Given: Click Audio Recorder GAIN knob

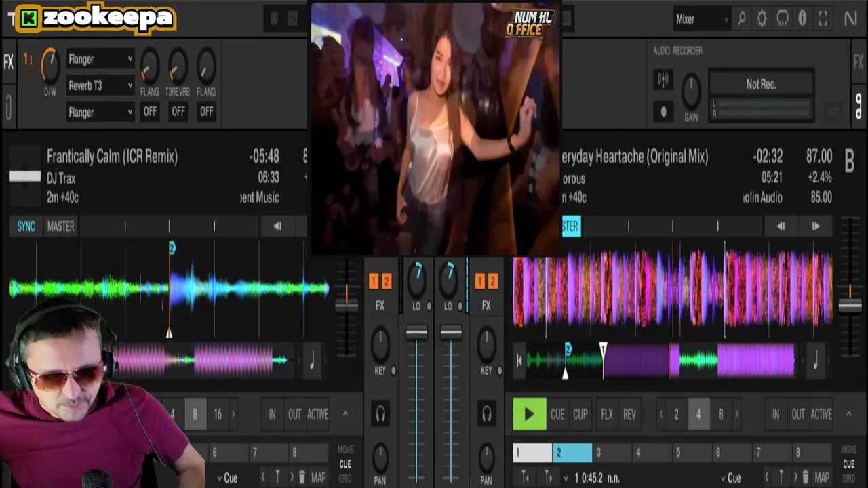Looking at the screenshot, I should click(x=690, y=91).
